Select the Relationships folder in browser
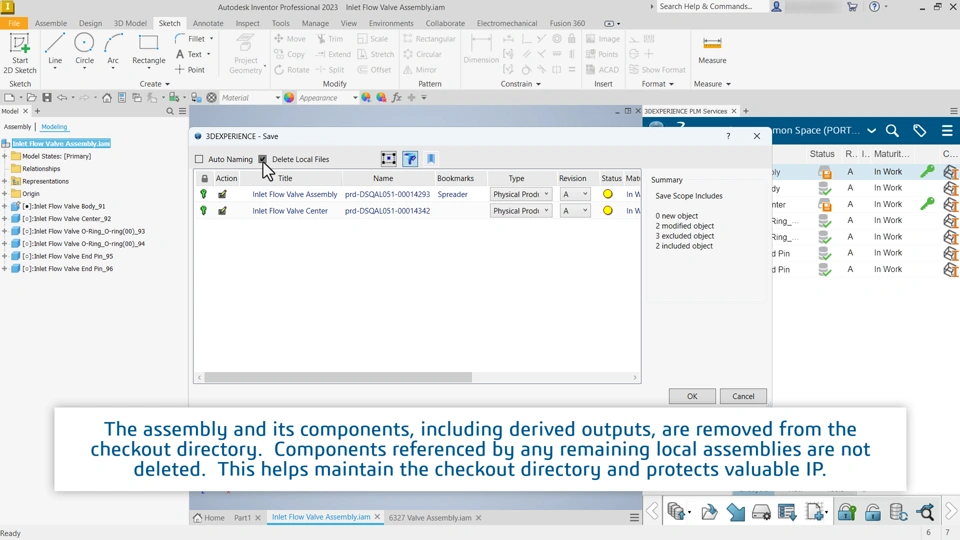Image resolution: width=960 pixels, height=540 pixels. (x=41, y=168)
